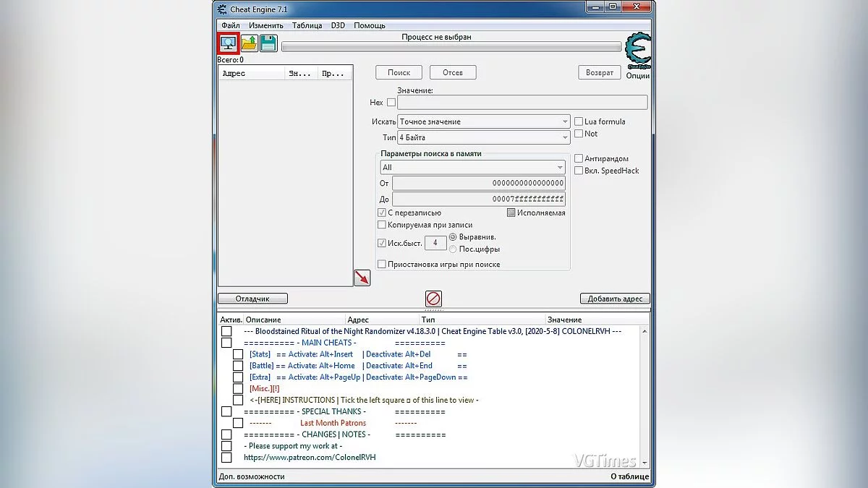Screen dimensions: 868x488
Task: Activate the Bloodstained Randomizer header entry checkbox
Action: 226,331
